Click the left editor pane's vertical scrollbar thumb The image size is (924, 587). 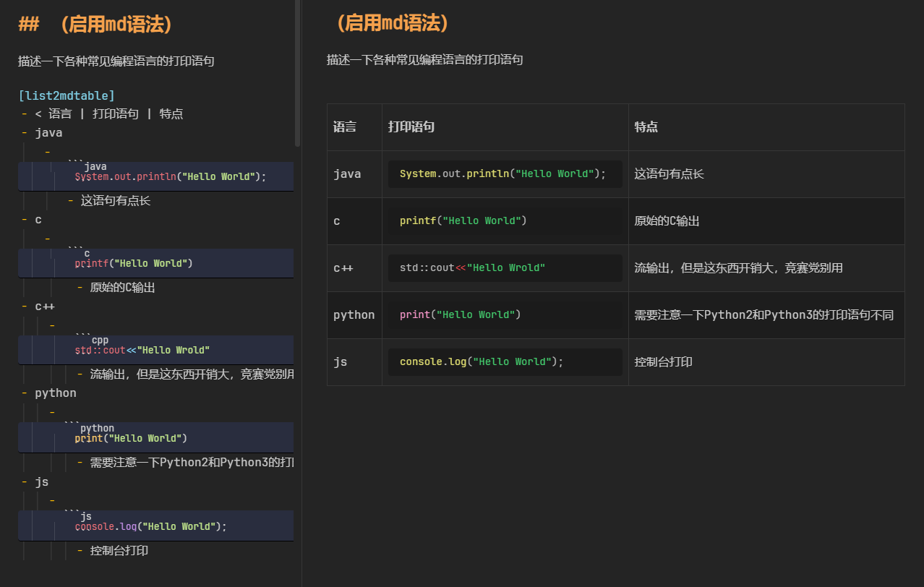297,72
